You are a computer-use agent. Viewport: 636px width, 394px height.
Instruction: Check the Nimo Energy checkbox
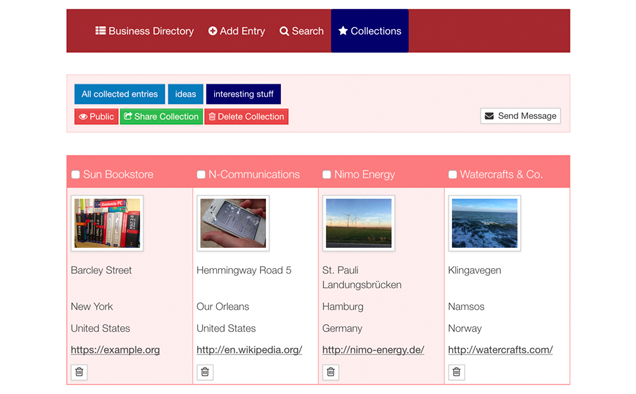(x=327, y=174)
